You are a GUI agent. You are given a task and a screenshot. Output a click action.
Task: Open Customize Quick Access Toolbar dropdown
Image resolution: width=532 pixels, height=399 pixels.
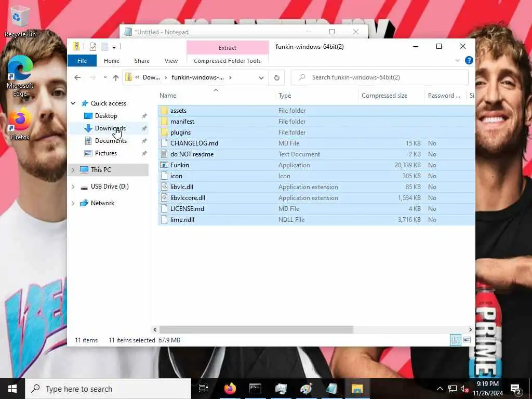114,47
